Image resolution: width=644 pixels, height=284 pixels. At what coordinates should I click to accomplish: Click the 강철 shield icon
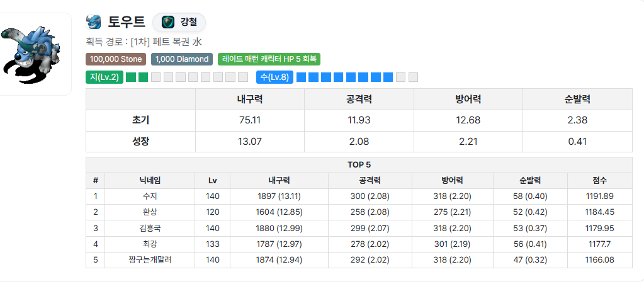[x=167, y=22]
